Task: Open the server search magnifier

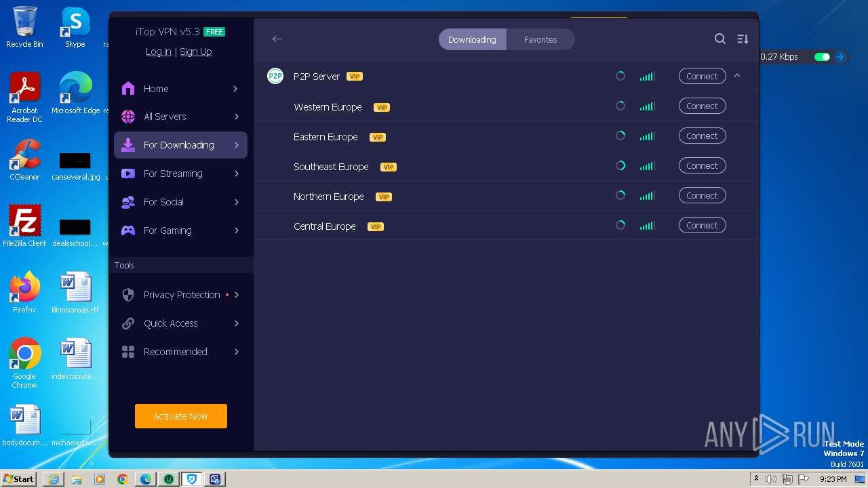Action: 720,39
